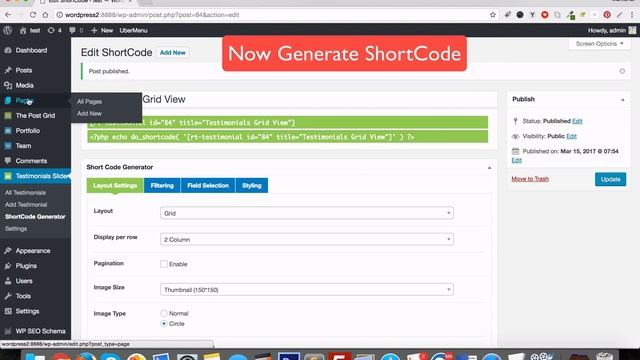Screen dimensions: 640x360
Task: Open the Howdy admin account menu
Action: click(612, 30)
